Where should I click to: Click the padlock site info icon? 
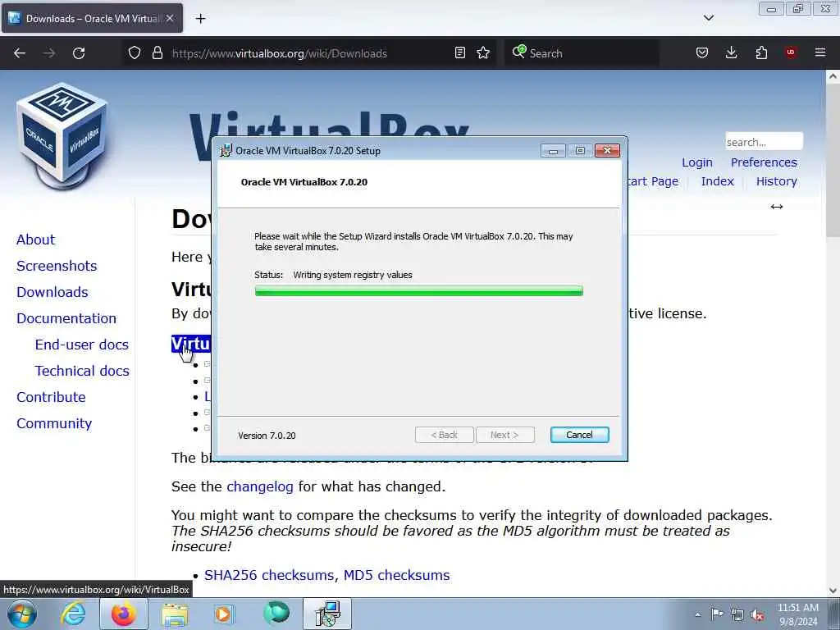tap(157, 53)
